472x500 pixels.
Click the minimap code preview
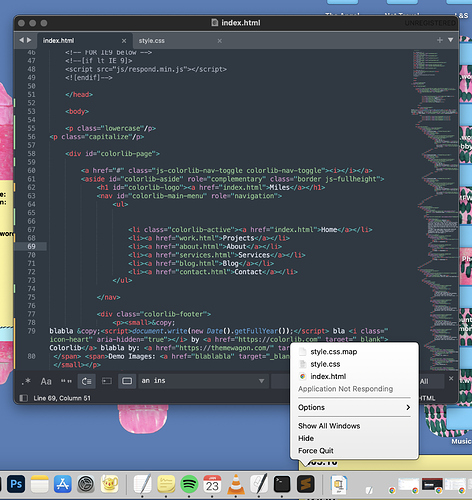tap(434, 210)
